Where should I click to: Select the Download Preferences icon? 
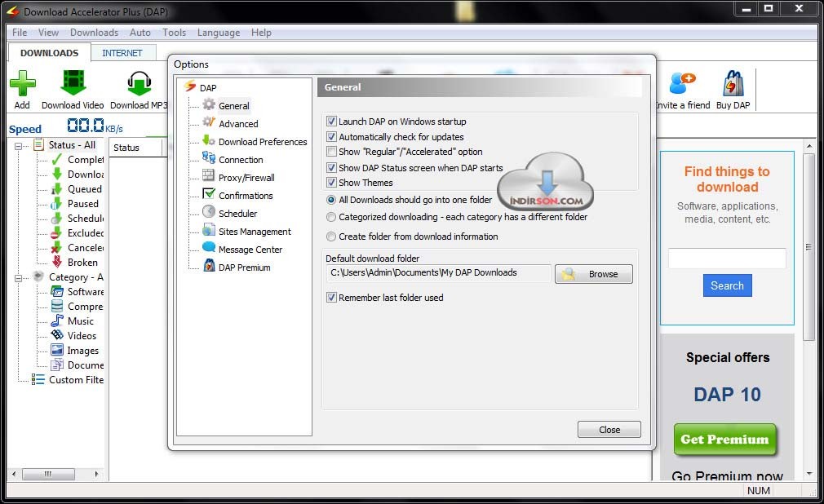coord(209,140)
